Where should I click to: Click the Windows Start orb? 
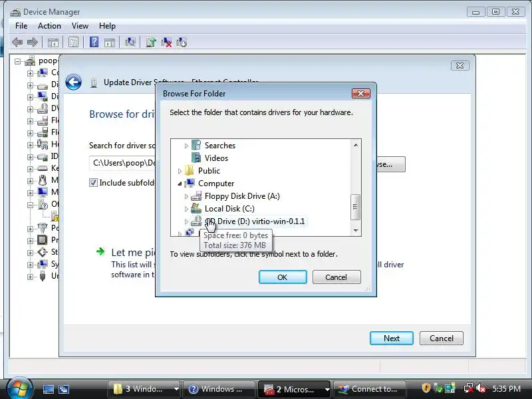click(x=19, y=388)
